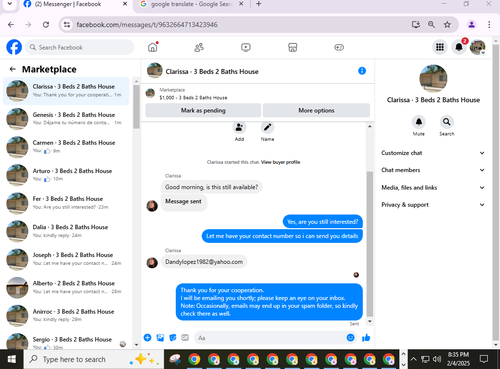The image size is (500, 369).
Task: Expand Customize chat section
Action: pos(433,153)
